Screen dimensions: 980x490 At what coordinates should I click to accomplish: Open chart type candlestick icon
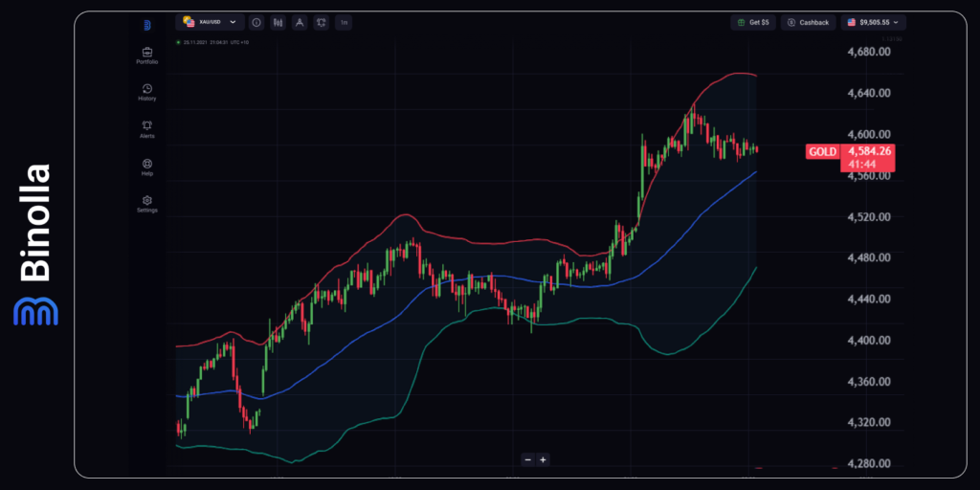click(278, 23)
